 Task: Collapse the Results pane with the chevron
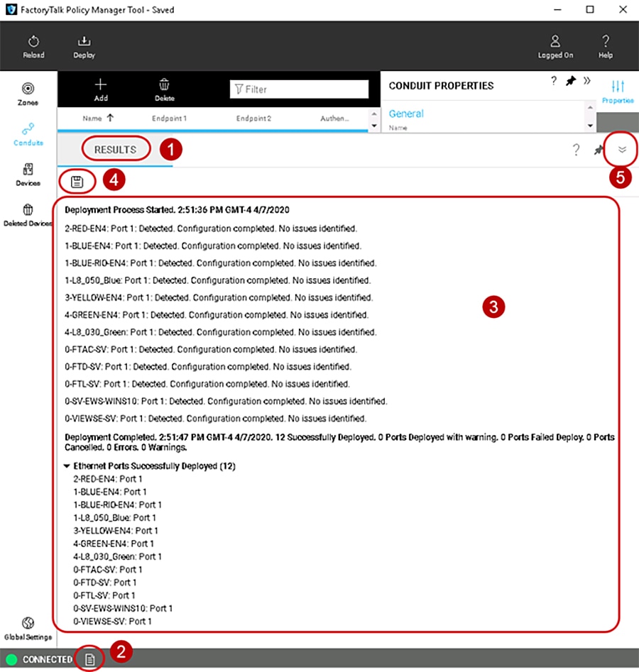[x=622, y=150]
